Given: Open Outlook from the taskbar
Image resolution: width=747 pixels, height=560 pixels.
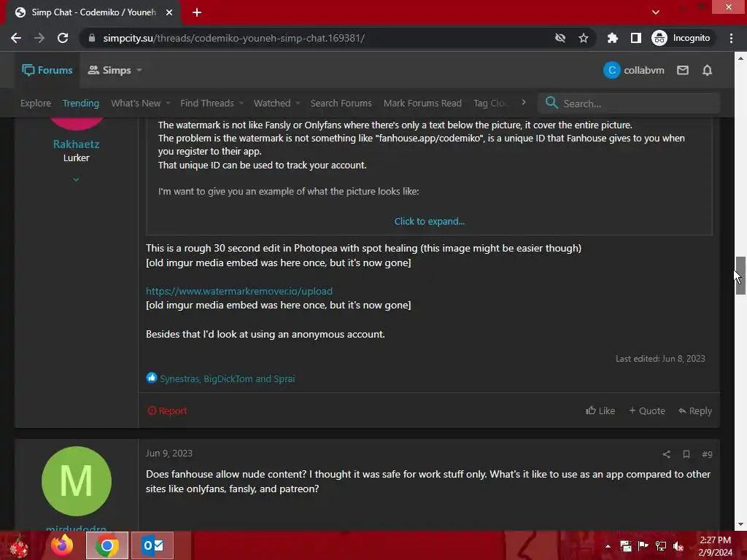Looking at the screenshot, I should click(152, 545).
